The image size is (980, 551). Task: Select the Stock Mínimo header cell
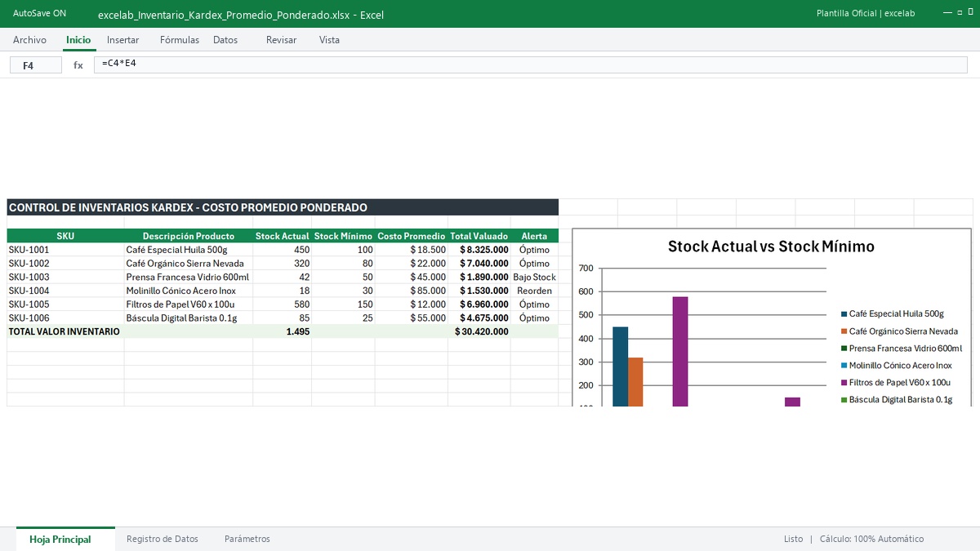coord(343,236)
